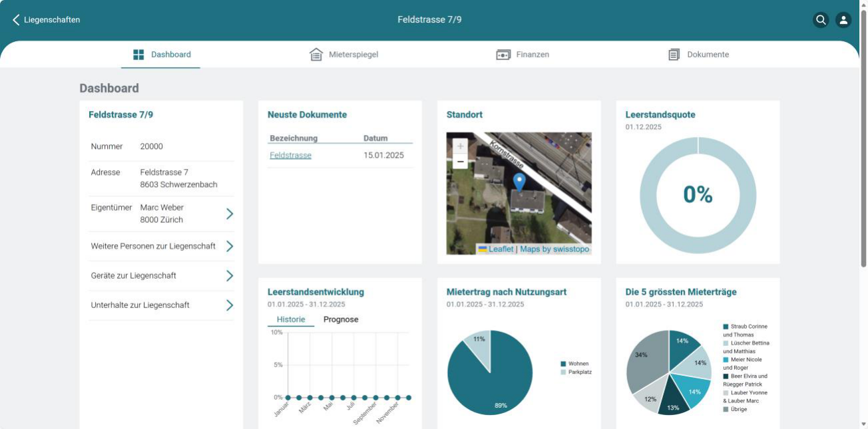Image resolution: width=868 pixels, height=429 pixels.
Task: Open the Maps by swisstopo link
Action: point(554,249)
